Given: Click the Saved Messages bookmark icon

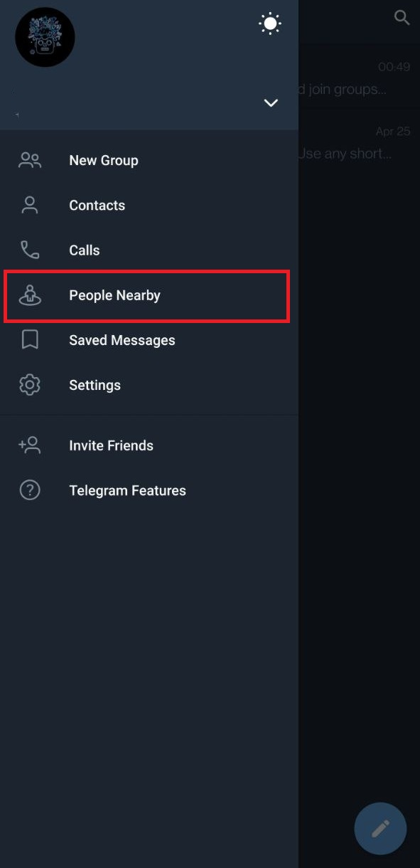Looking at the screenshot, I should coord(30,339).
